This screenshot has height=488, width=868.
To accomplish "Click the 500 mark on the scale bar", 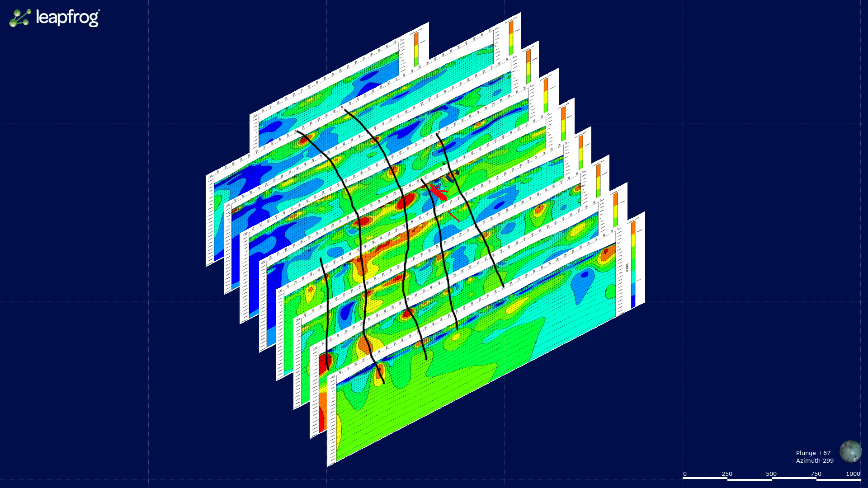I will [x=771, y=474].
